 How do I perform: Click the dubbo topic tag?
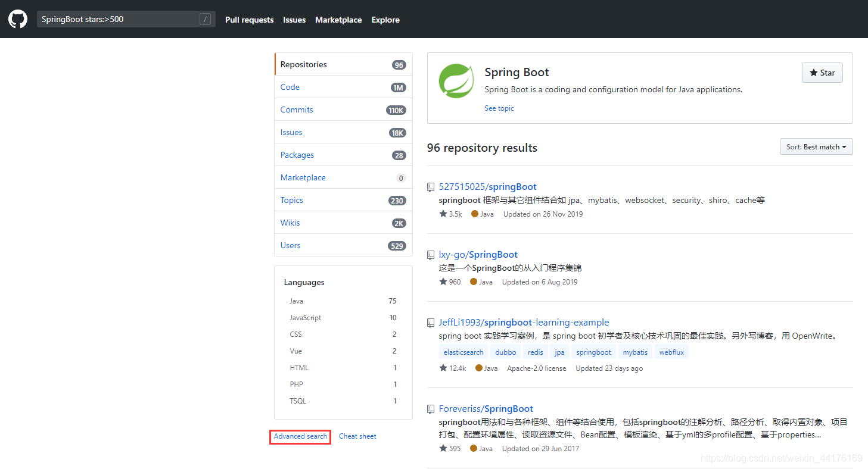[x=506, y=352]
